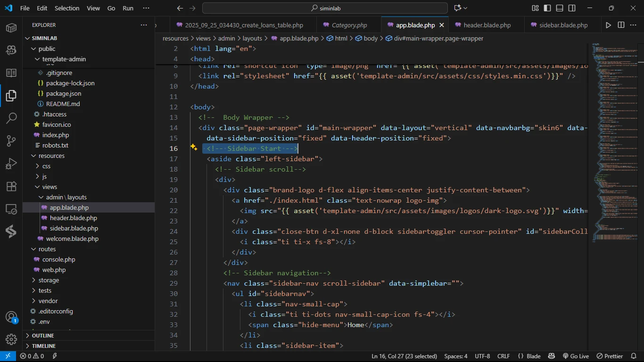Open the Copilot chat icon in title bar
644x362 pixels.
457,8
